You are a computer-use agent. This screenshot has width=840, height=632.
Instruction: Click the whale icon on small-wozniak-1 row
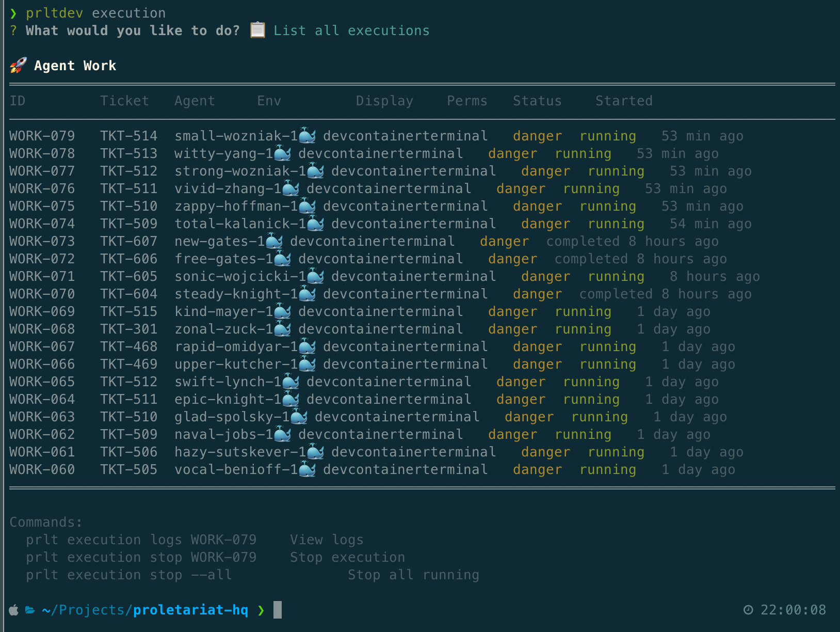(307, 136)
